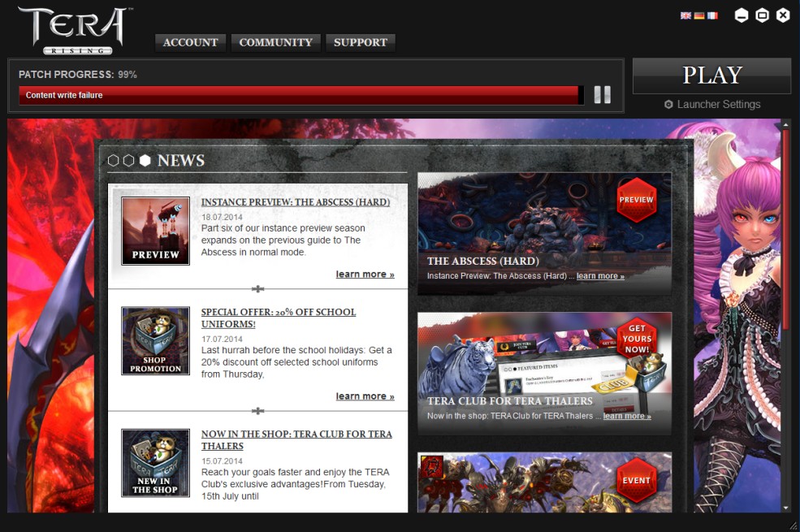This screenshot has height=532, width=800.
Task: Open the SUPPORT menu
Action: tap(361, 42)
